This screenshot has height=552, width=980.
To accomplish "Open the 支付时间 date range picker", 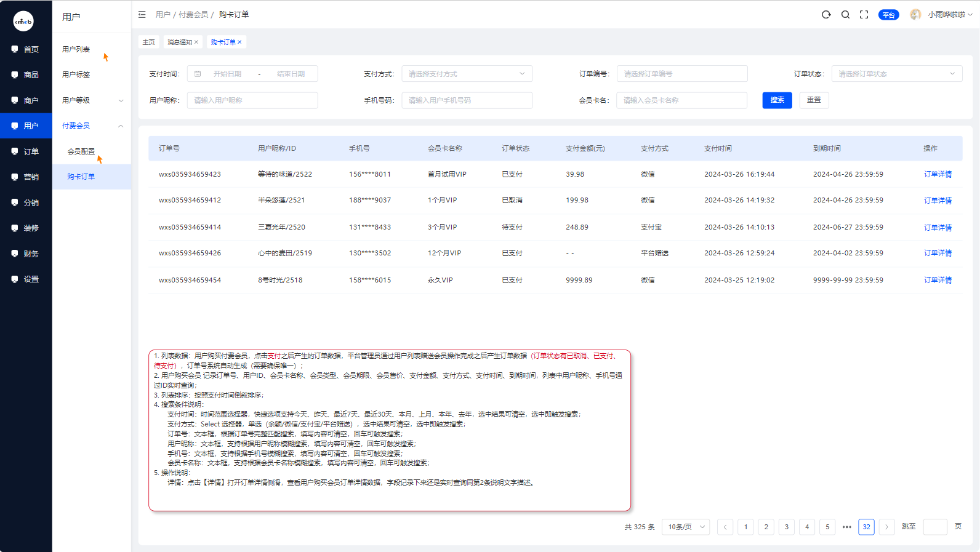I will click(252, 74).
